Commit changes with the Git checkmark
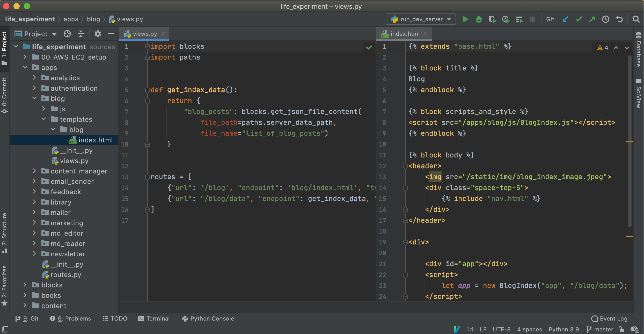Image resolution: width=644 pixels, height=334 pixels. (x=579, y=19)
